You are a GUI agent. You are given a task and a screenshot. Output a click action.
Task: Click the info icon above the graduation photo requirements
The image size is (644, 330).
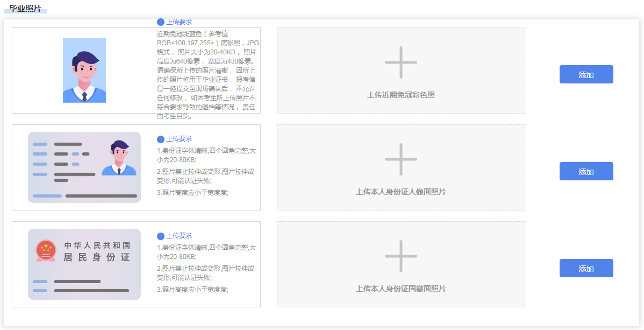pos(161,22)
